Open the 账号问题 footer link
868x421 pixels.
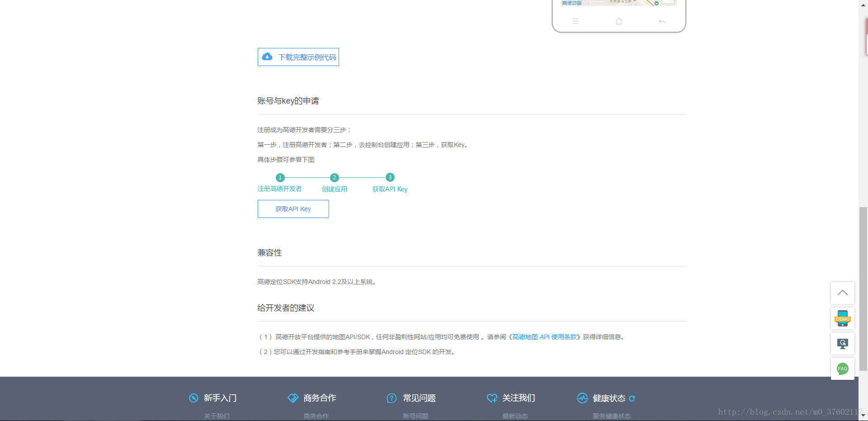(415, 416)
